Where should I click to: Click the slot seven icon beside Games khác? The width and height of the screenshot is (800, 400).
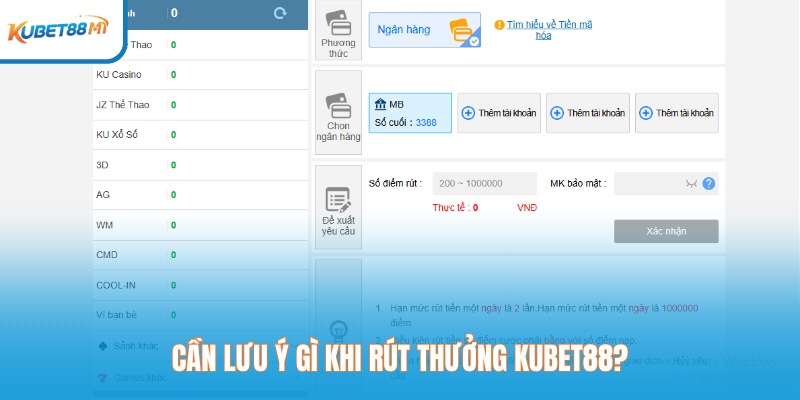102,378
